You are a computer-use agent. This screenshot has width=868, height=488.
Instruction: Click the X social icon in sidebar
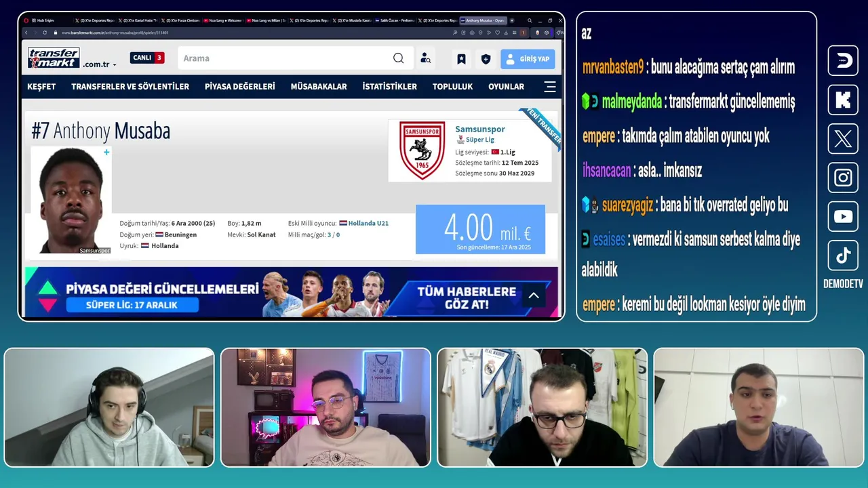click(843, 139)
